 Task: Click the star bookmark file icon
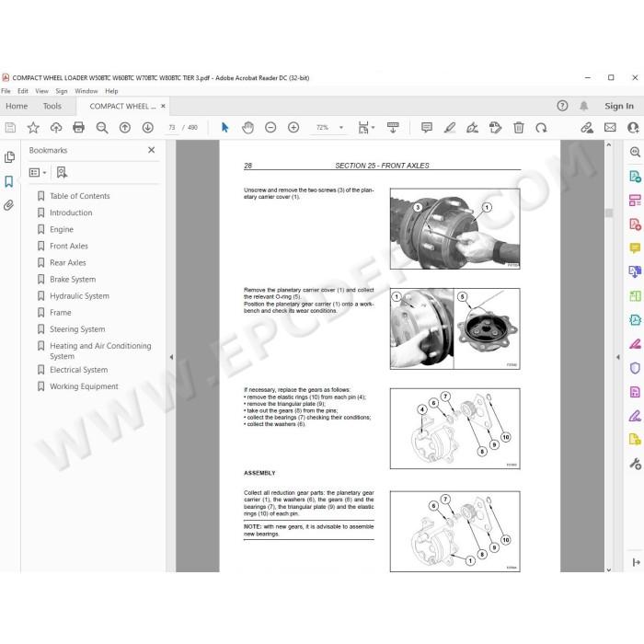click(x=33, y=128)
